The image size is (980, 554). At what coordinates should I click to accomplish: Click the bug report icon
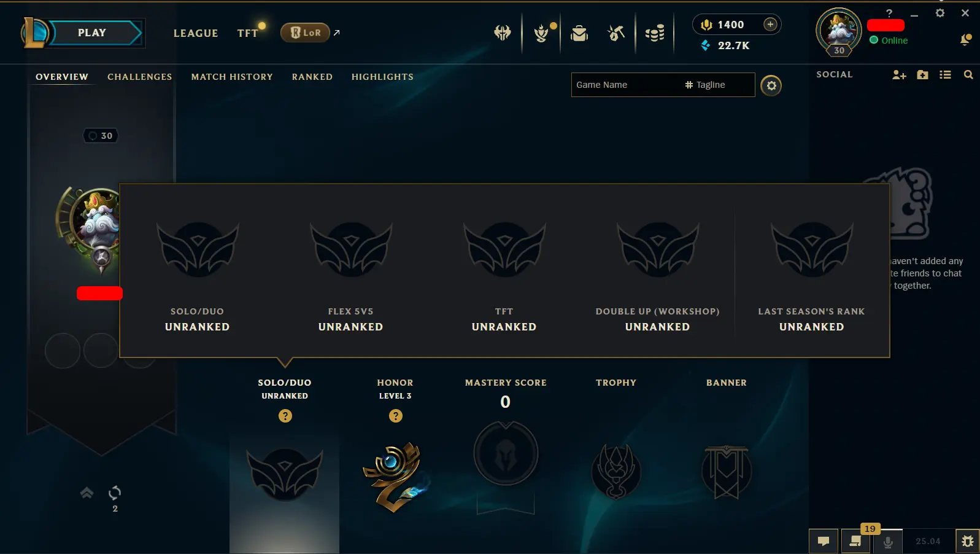pyautogui.click(x=968, y=541)
